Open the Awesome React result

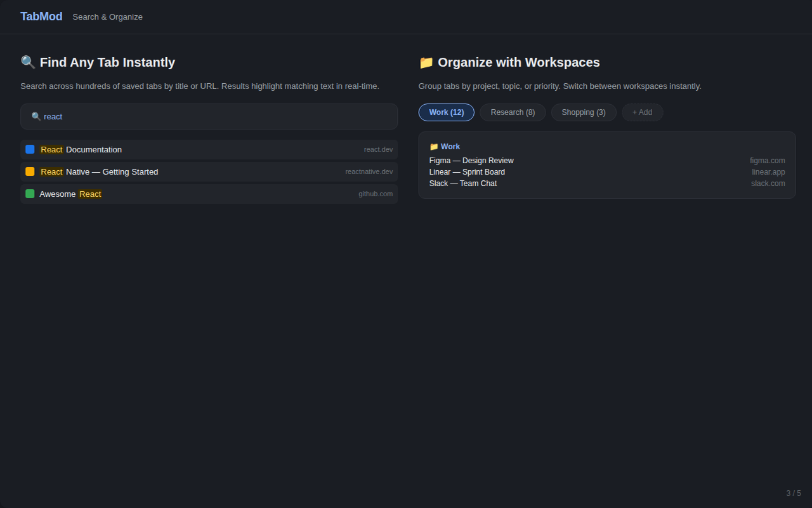209,194
